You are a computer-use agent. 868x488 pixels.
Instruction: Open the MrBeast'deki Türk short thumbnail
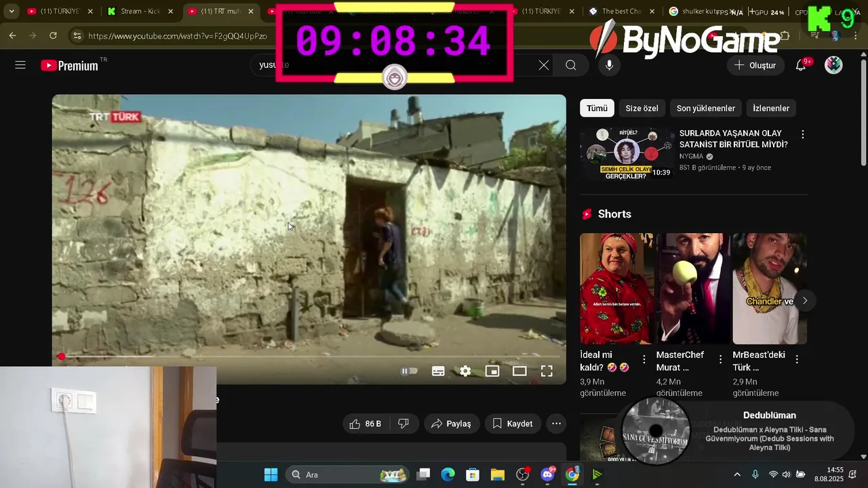[770, 289]
